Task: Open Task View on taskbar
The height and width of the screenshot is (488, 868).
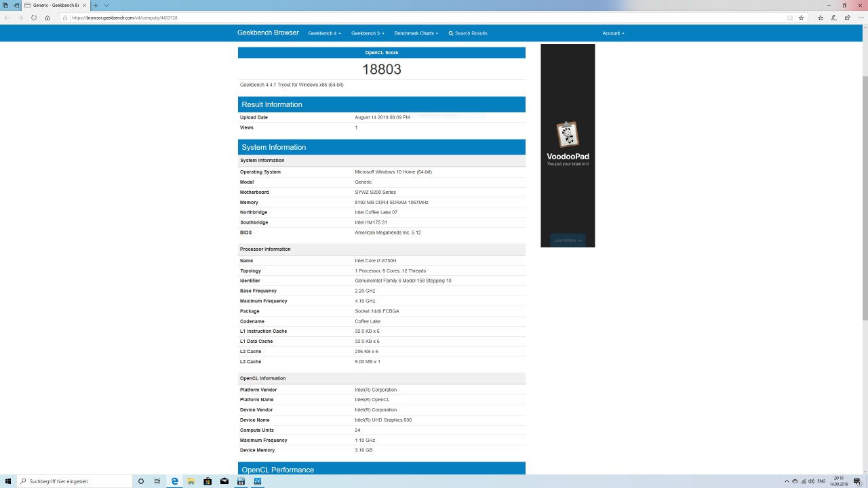Action: 157,481
